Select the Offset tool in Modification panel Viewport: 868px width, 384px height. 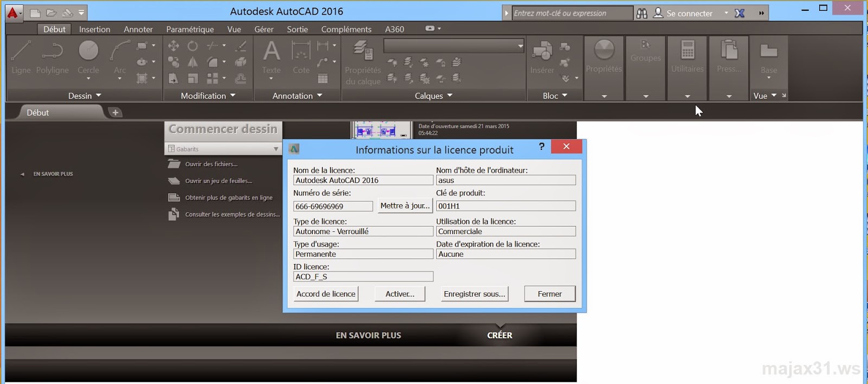[241, 79]
